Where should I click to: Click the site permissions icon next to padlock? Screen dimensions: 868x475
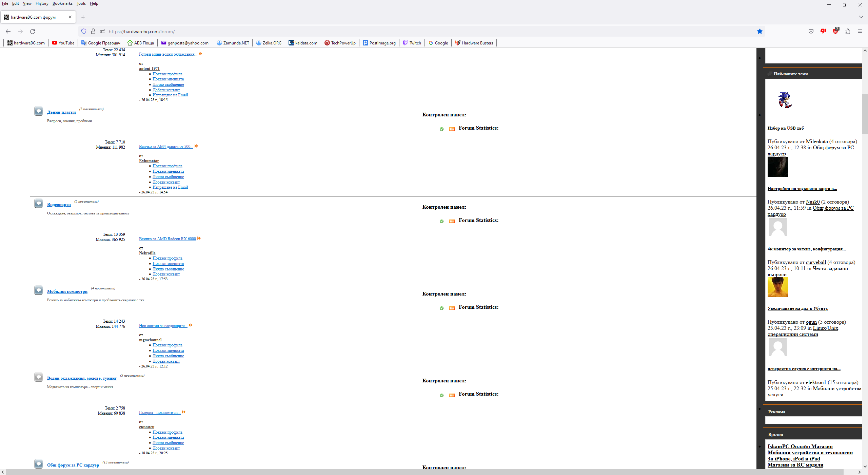pos(103,32)
